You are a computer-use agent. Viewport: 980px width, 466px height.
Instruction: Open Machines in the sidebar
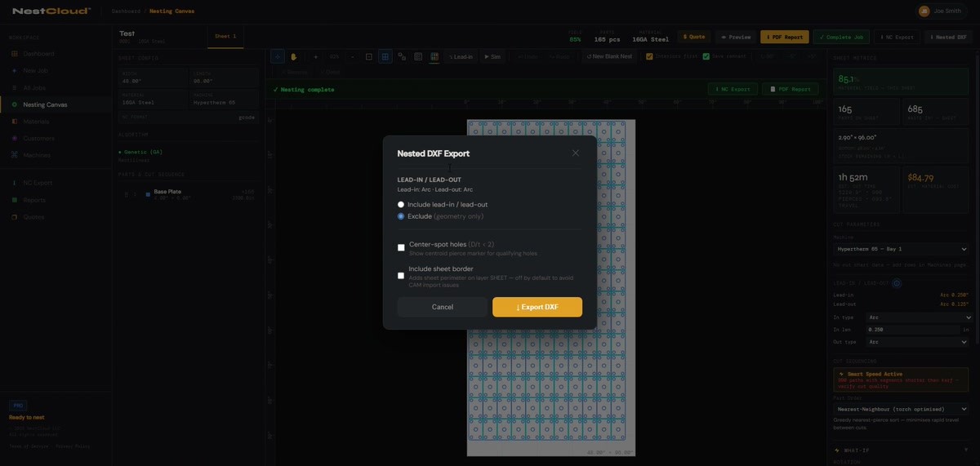(x=56, y=155)
